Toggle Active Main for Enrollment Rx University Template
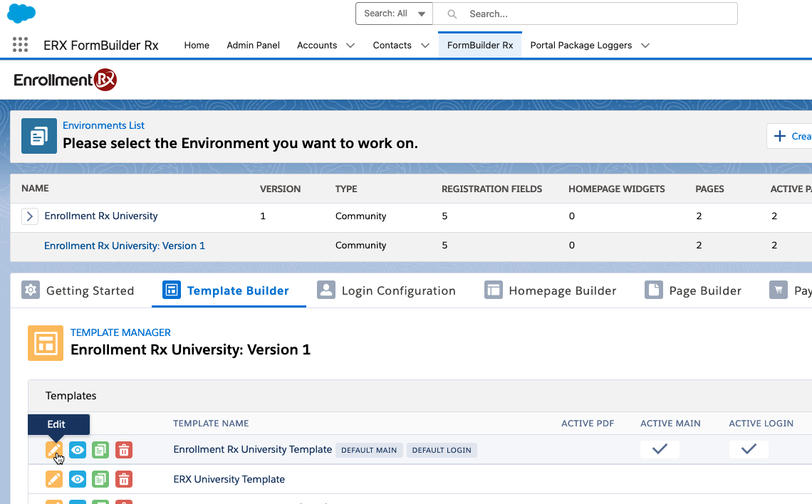Image resolution: width=812 pixels, height=504 pixels. tap(660, 449)
